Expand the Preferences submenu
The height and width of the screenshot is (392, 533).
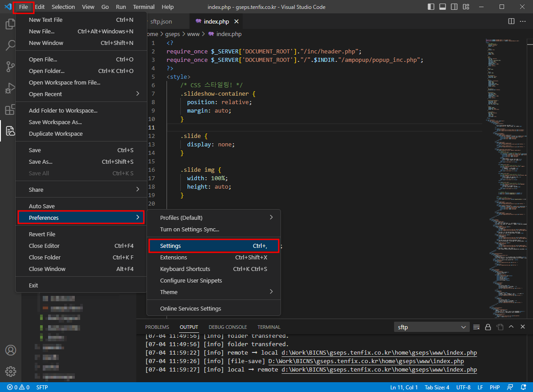click(x=81, y=218)
